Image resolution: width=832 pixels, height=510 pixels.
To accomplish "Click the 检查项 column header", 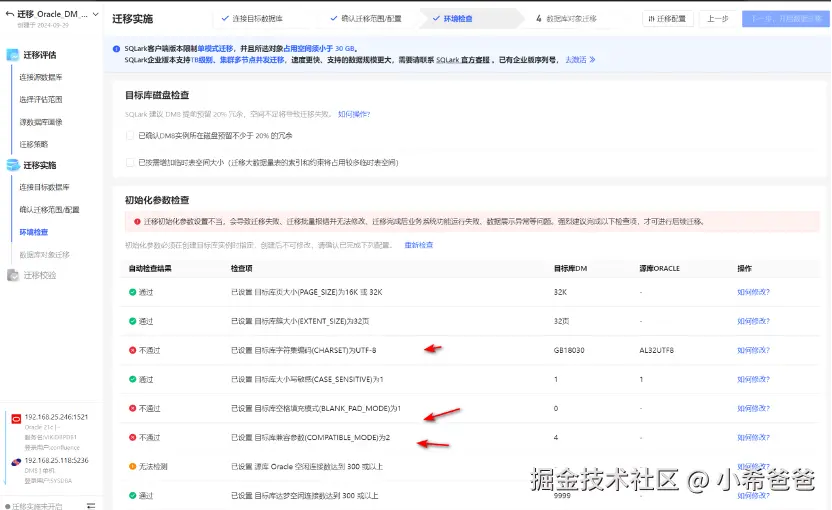I will [x=241, y=269].
